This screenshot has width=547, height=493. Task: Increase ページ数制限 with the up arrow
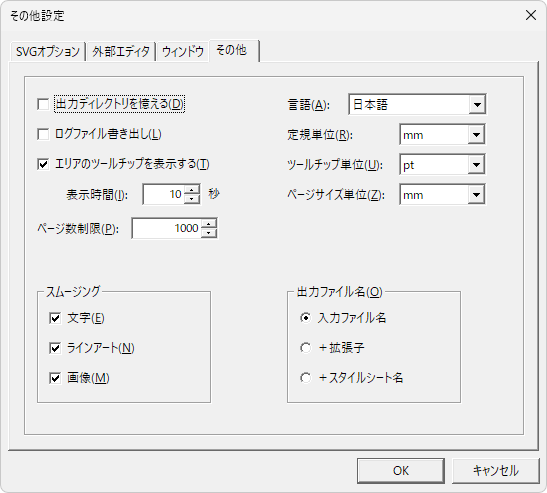click(x=209, y=224)
